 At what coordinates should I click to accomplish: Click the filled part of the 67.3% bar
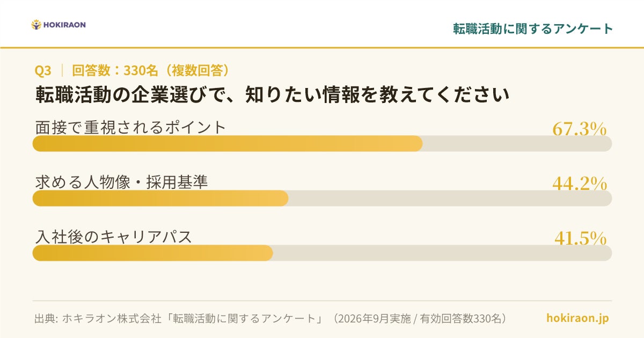coord(228,144)
